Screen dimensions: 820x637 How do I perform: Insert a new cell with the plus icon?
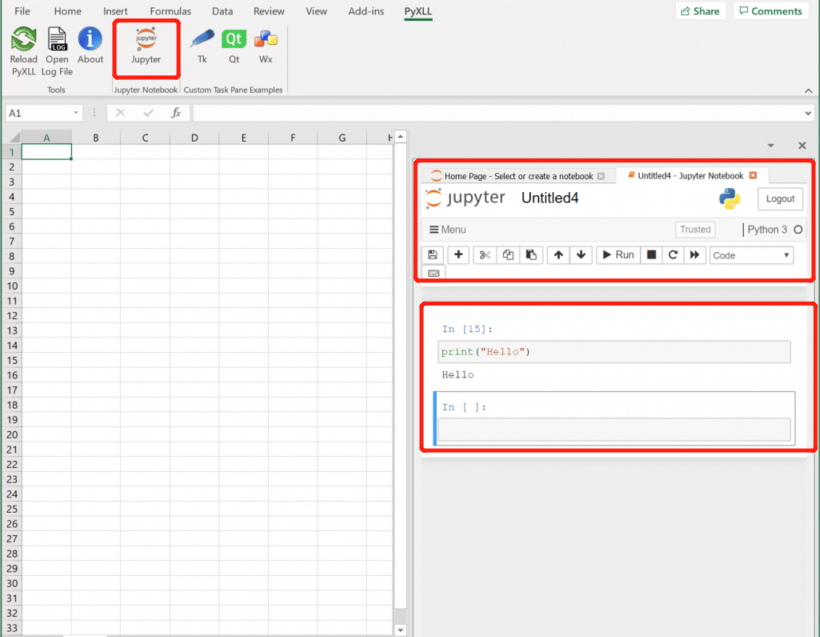tap(458, 254)
